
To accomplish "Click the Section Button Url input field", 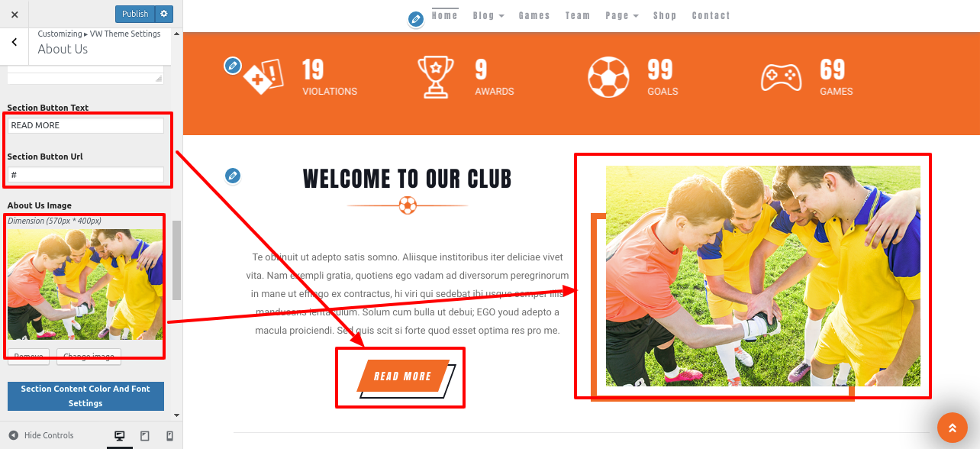I will (x=85, y=175).
